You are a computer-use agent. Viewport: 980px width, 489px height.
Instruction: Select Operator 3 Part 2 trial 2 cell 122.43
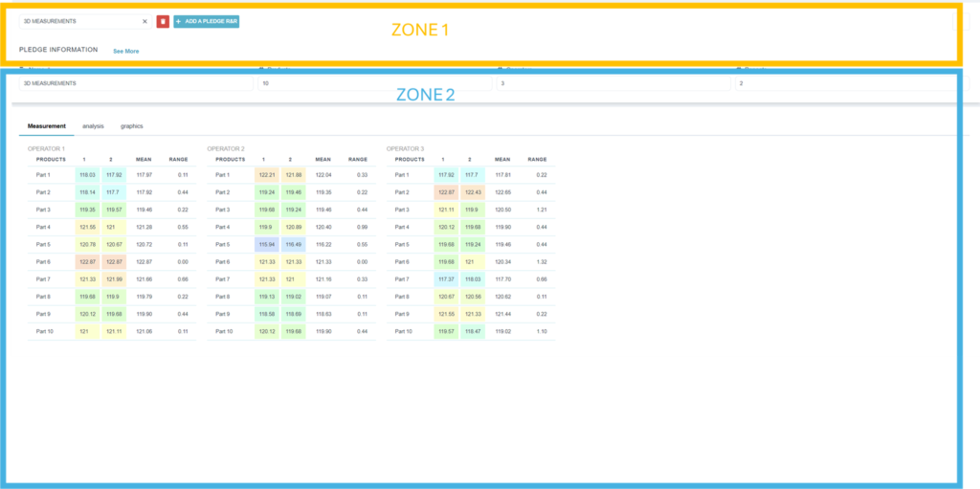(x=473, y=192)
